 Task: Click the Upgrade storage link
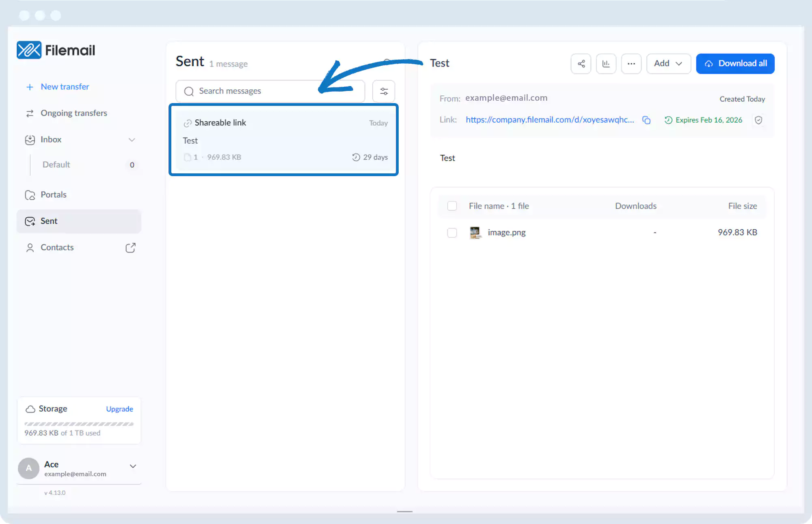pyautogui.click(x=119, y=409)
